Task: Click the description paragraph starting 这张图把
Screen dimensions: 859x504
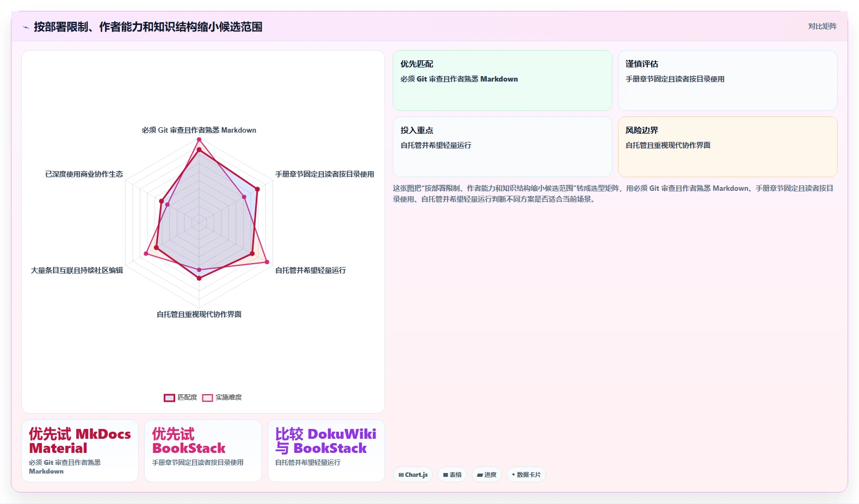Action: (613, 194)
